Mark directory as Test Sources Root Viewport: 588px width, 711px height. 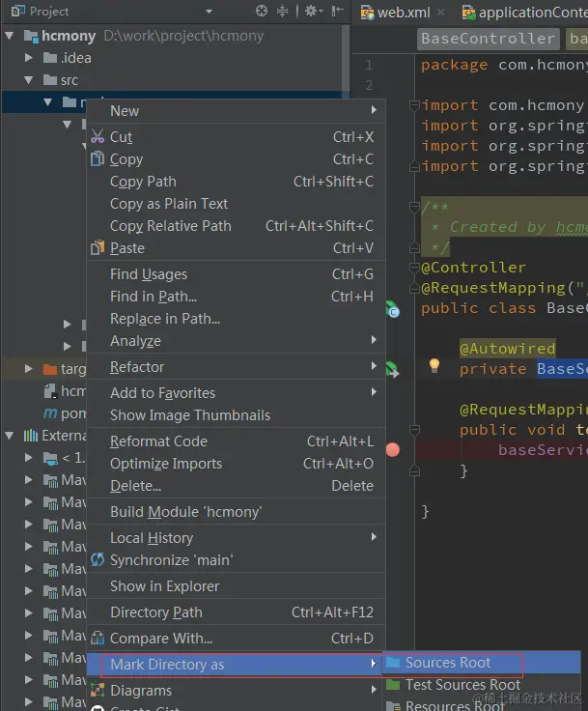point(483,684)
